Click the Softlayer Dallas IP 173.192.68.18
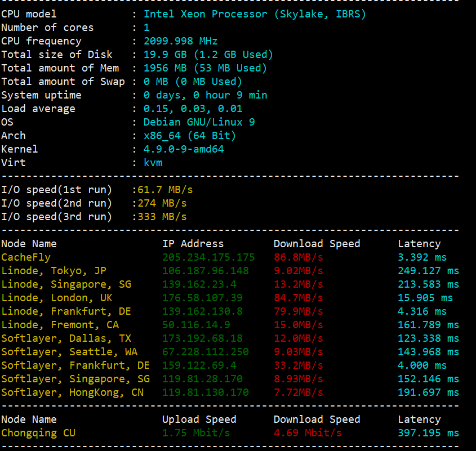The width and height of the screenshot is (476, 451). 202,338
